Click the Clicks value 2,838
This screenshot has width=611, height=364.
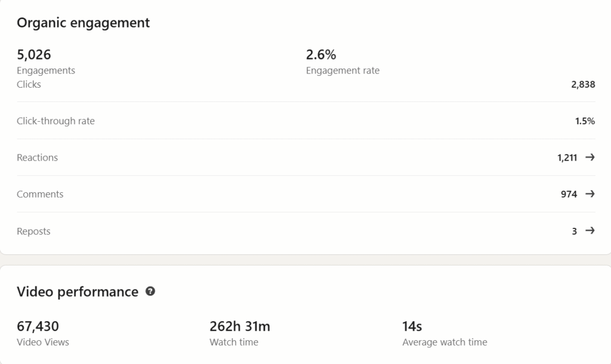(x=583, y=84)
